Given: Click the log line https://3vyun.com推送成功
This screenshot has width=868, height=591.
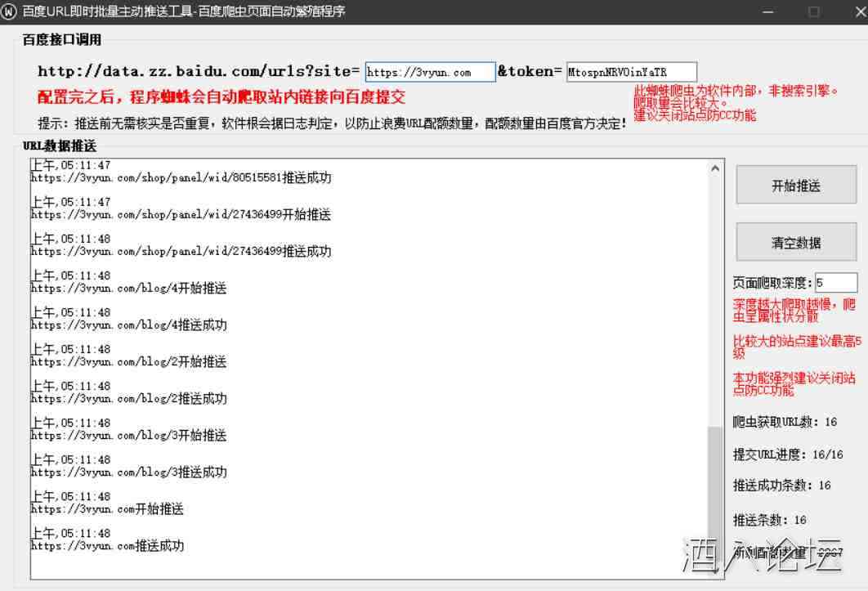Looking at the screenshot, I should 107,546.
